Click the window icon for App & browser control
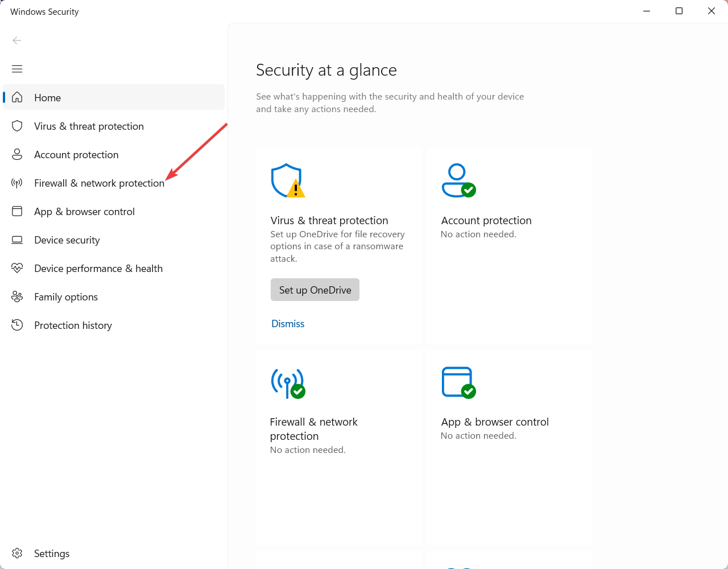Viewport: 728px width, 569px height. 17,211
